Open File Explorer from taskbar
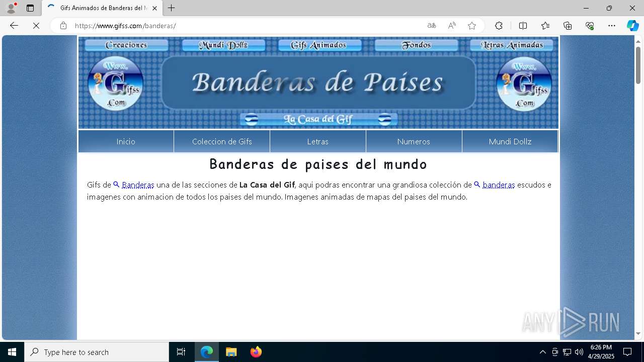Viewport: 644px width, 362px height. (x=231, y=352)
